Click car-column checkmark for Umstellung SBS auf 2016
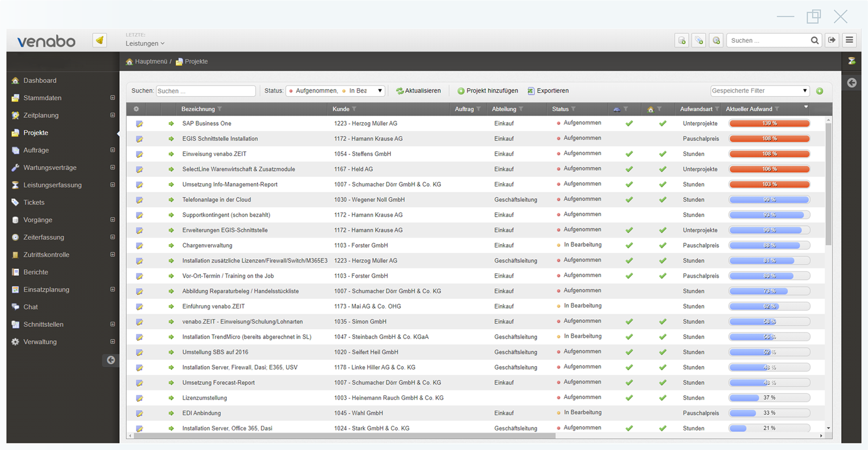Viewport: 868px width, 450px height. [x=629, y=352]
